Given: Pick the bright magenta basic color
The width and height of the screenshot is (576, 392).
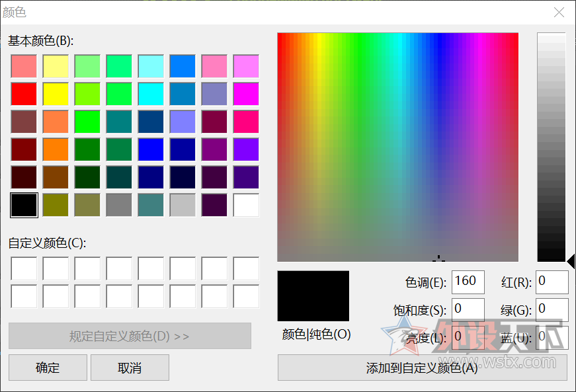Looking at the screenshot, I should pyautogui.click(x=246, y=93).
